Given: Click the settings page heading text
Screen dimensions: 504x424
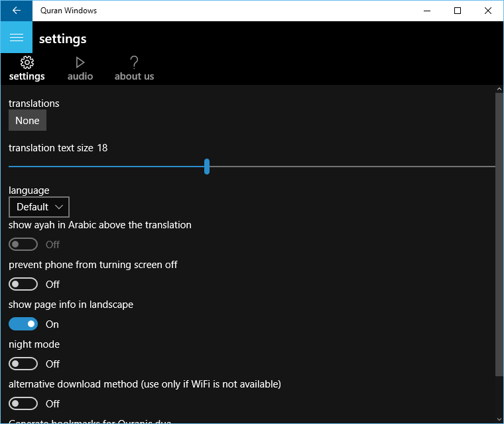Looking at the screenshot, I should pos(63,38).
